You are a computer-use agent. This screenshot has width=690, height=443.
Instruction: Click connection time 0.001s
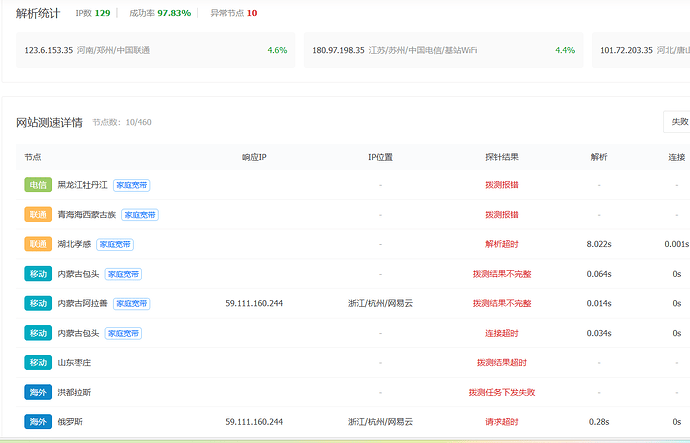point(677,244)
